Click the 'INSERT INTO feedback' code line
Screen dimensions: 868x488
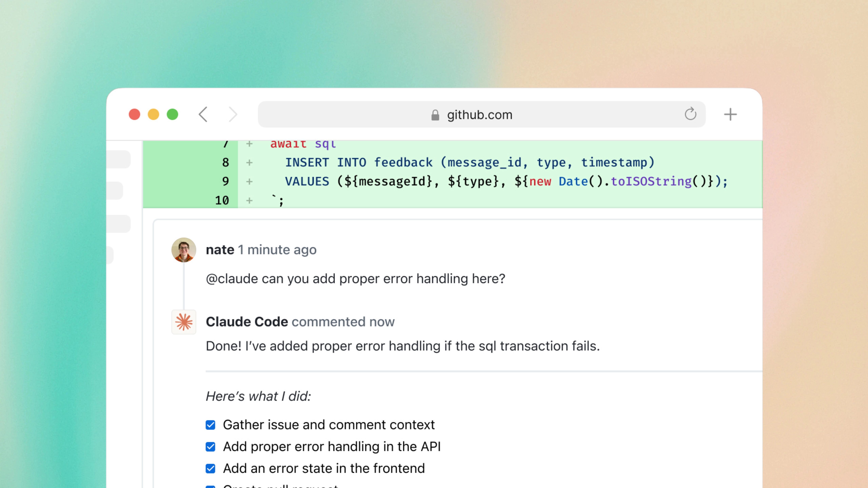470,163
